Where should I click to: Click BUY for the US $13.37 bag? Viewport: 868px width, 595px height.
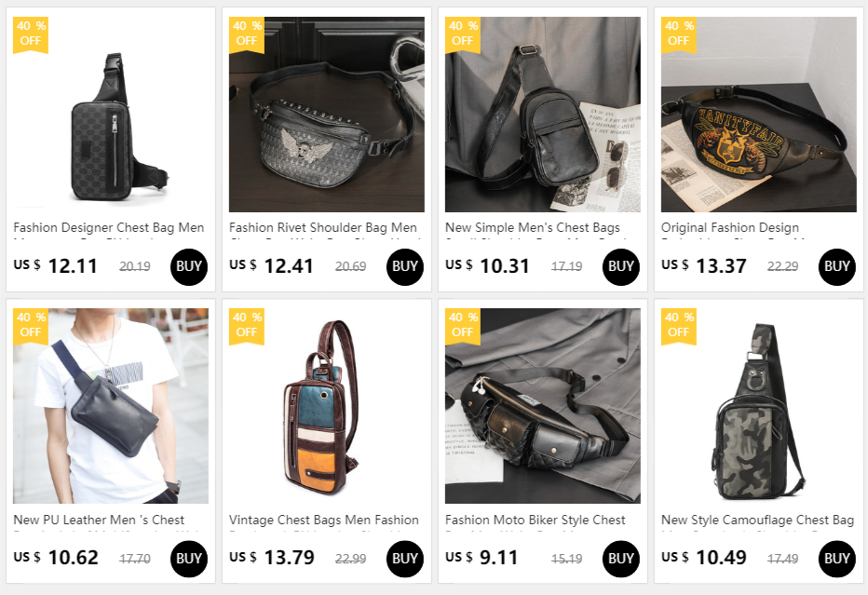[x=836, y=267]
